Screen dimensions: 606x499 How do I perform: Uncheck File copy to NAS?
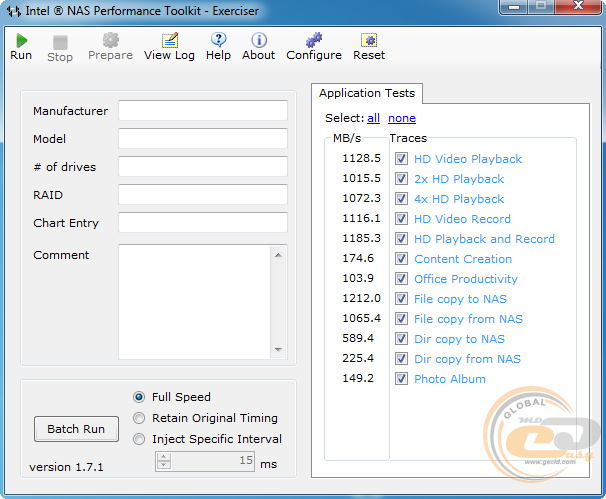click(x=401, y=299)
